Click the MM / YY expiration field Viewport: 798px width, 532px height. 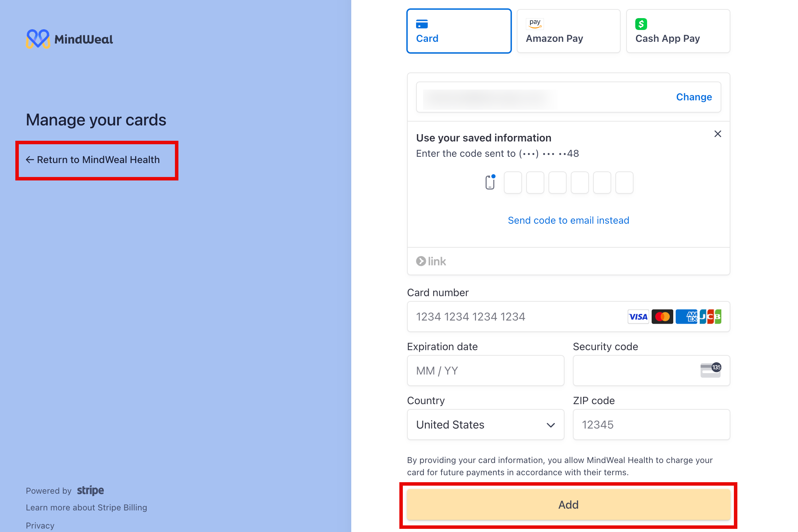click(485, 371)
